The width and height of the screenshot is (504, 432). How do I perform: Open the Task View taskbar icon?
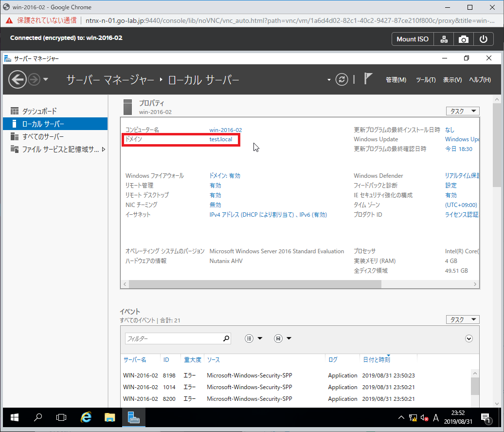pyautogui.click(x=61, y=417)
